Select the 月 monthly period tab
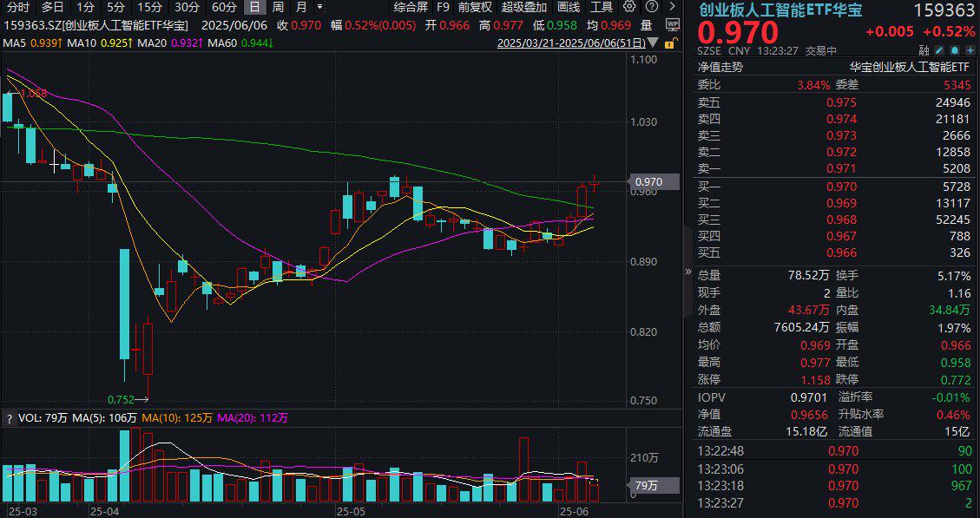 [301, 8]
